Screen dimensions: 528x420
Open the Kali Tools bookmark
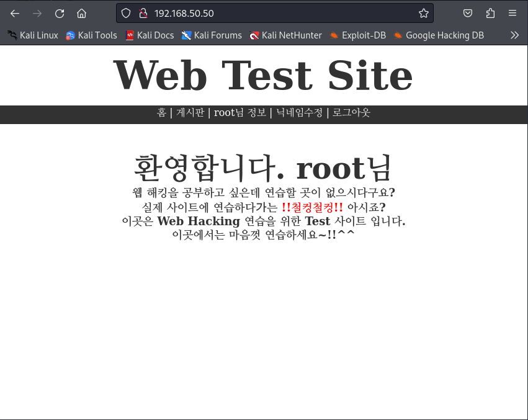click(x=91, y=35)
